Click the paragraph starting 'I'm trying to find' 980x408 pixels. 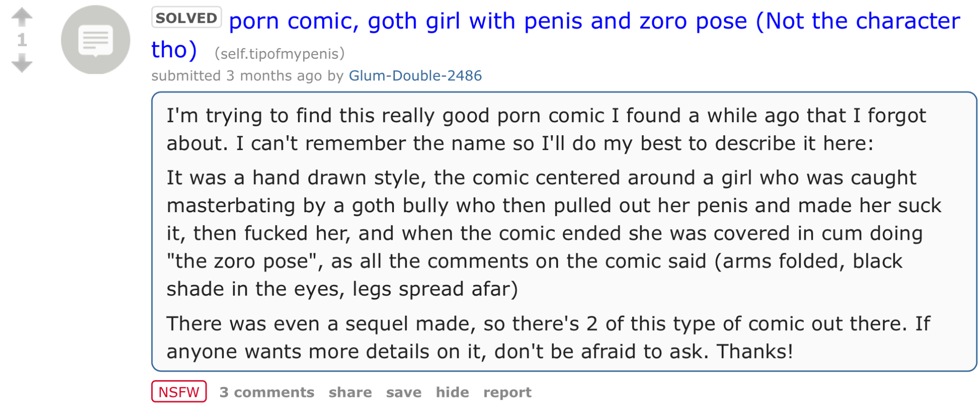click(x=545, y=129)
